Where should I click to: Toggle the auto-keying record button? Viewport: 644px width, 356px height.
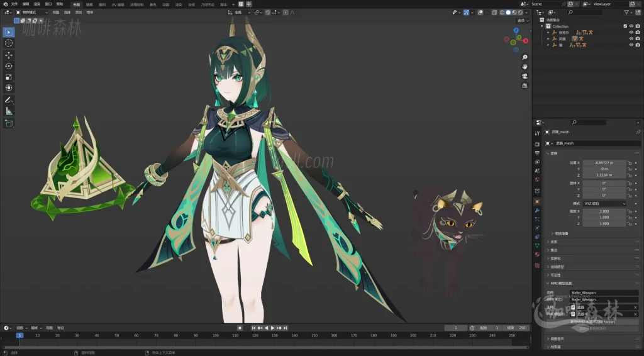[240, 328]
